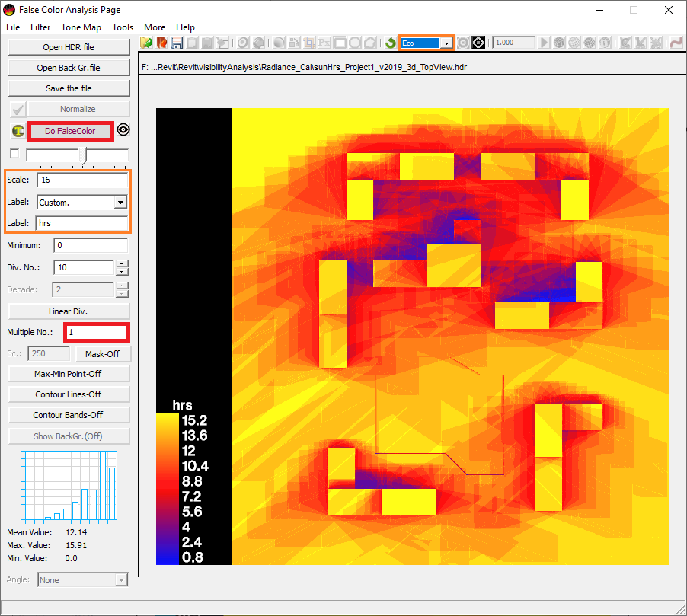Image resolution: width=687 pixels, height=616 pixels.
Task: Click the open file folder icon with green arrow
Action: point(146,43)
